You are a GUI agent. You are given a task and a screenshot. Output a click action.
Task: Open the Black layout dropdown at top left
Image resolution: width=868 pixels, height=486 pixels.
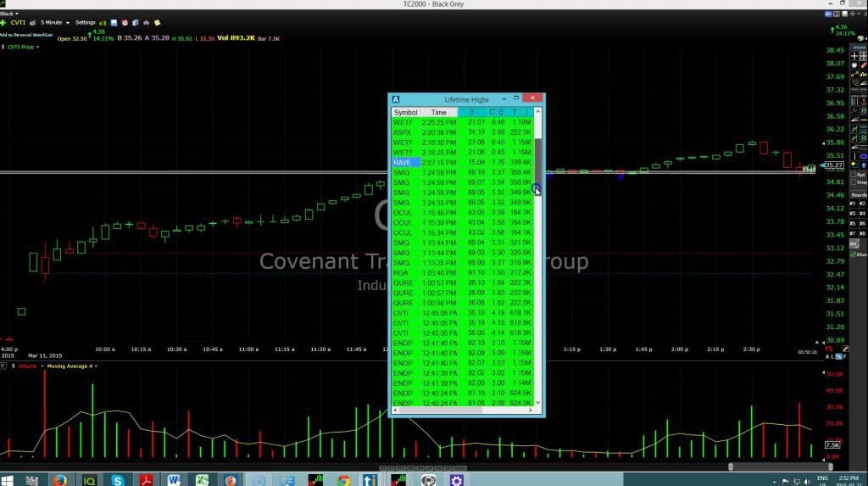[x=8, y=14]
